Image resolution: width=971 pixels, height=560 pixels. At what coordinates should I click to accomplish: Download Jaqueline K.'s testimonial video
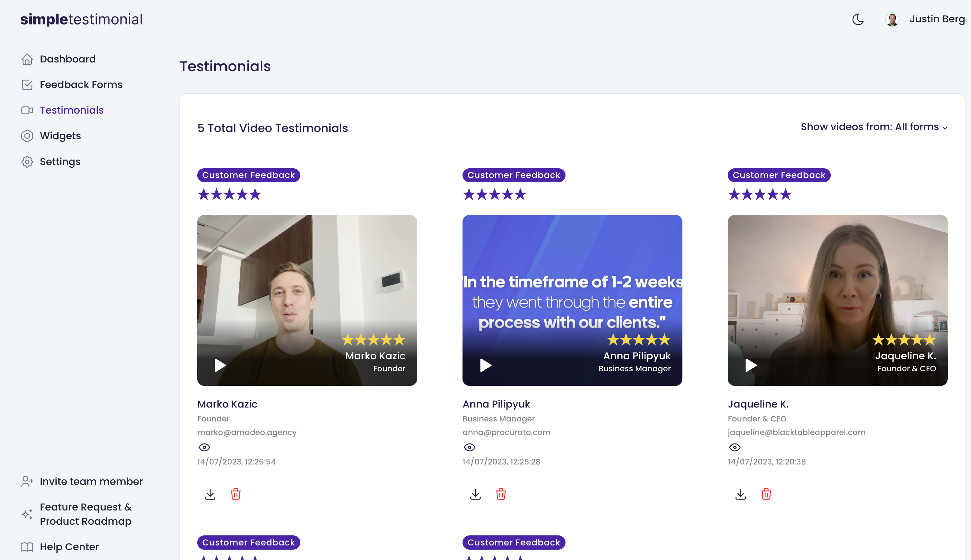point(741,494)
